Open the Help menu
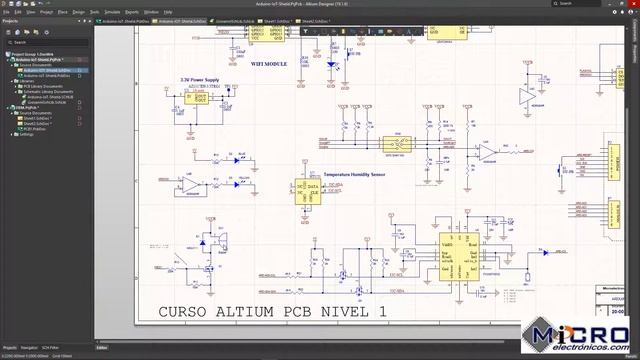640x360 pixels. click(x=168, y=12)
